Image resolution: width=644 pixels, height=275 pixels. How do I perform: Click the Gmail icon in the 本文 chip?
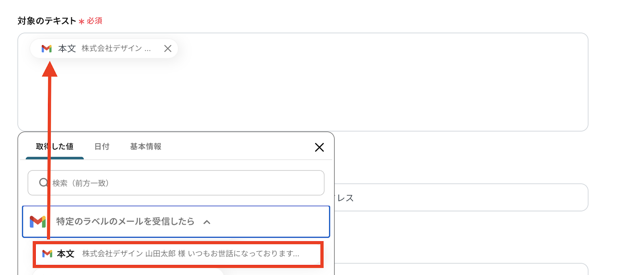(x=47, y=49)
